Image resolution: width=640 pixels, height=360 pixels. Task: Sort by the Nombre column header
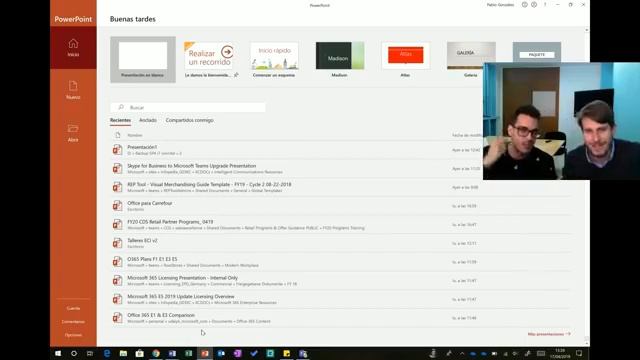tap(135, 135)
